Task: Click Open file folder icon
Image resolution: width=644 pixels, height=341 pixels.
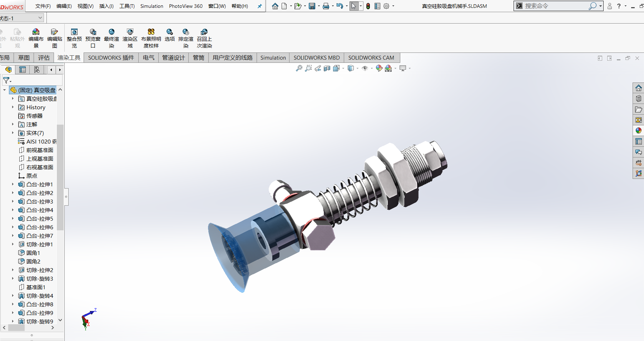Action: 298,6
